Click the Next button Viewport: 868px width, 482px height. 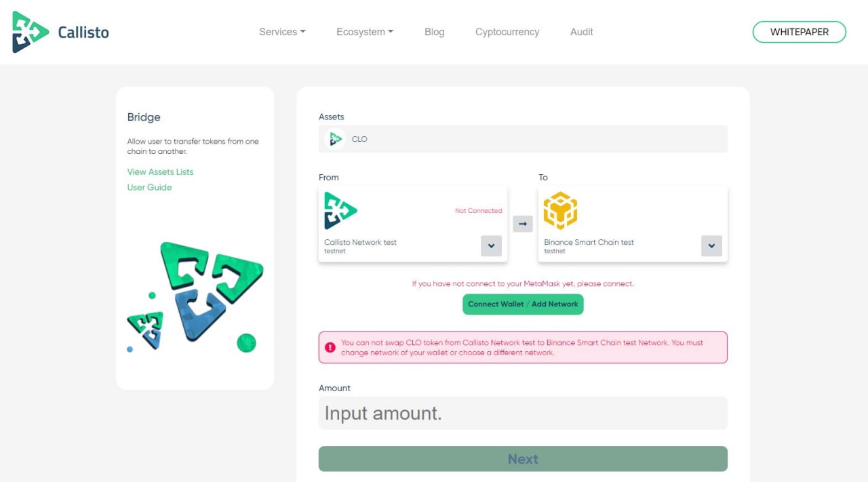tap(523, 459)
